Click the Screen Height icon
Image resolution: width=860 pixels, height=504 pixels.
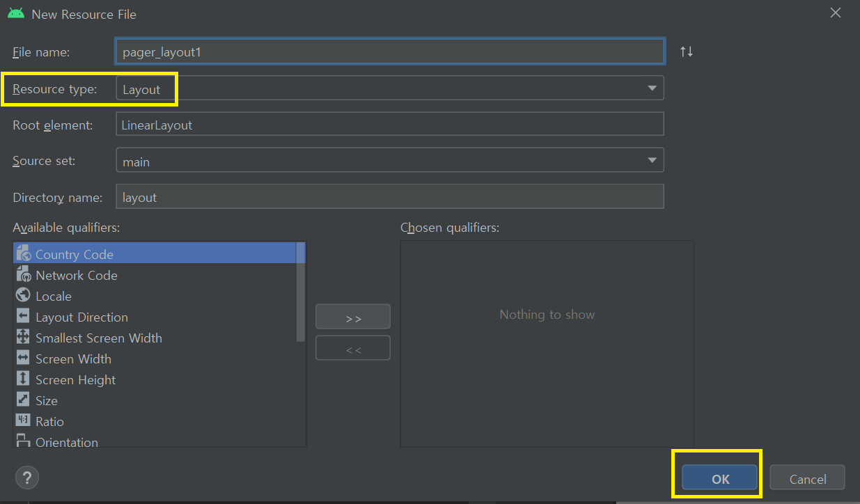pos(23,379)
